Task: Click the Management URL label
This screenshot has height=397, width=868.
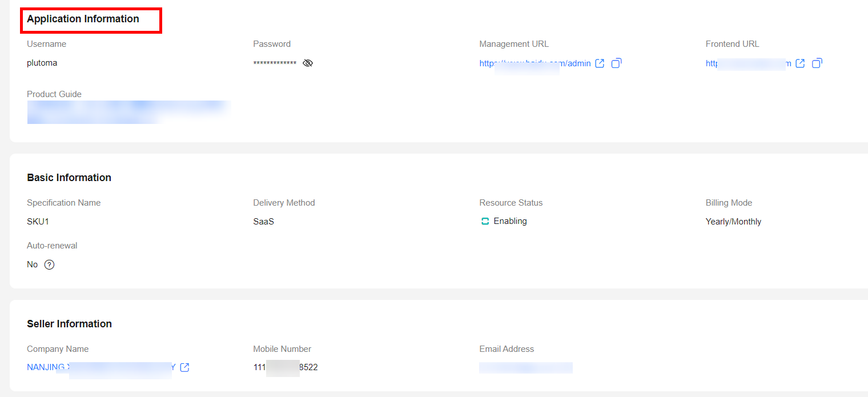Action: pyautogui.click(x=514, y=44)
